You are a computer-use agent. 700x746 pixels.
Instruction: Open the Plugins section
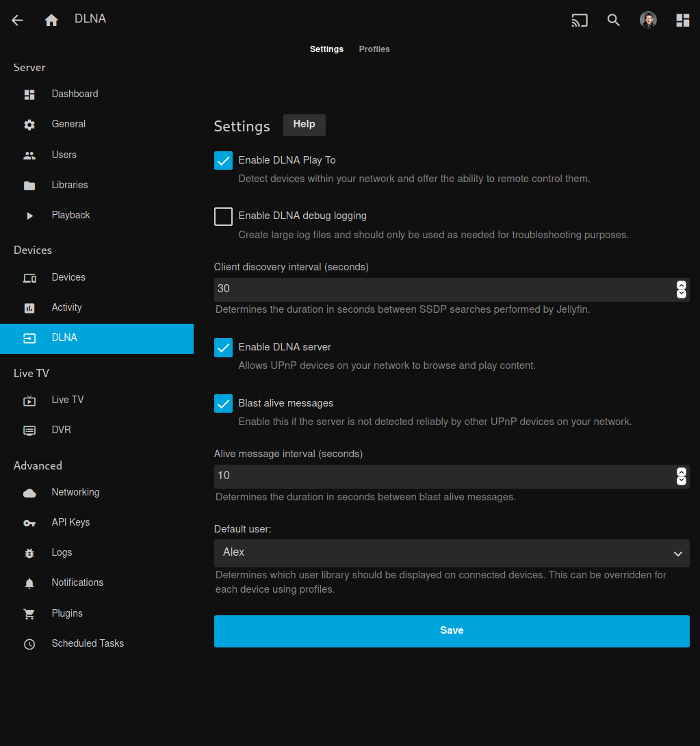(67, 613)
